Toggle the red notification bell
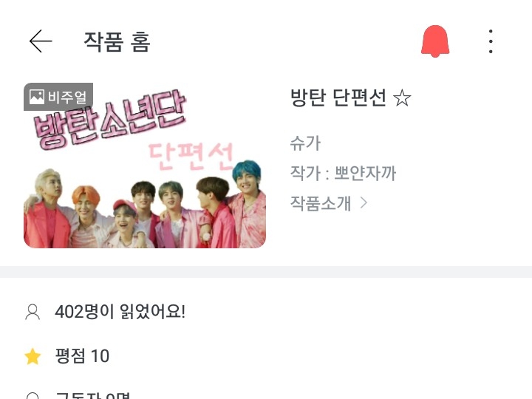The width and height of the screenshot is (532, 399). point(435,41)
